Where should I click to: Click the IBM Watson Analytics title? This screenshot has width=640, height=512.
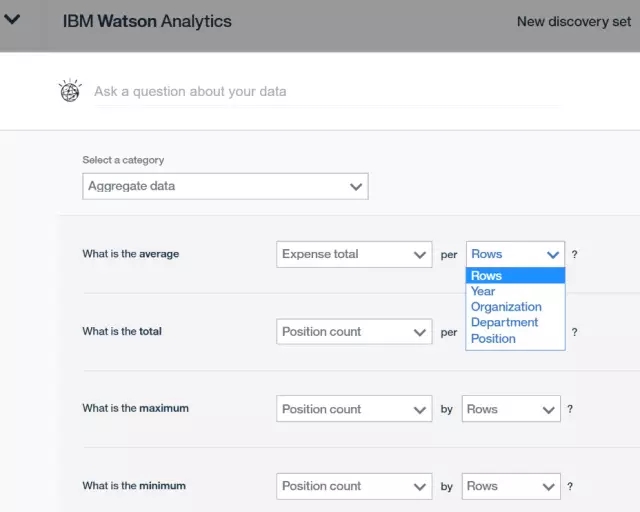[147, 21]
